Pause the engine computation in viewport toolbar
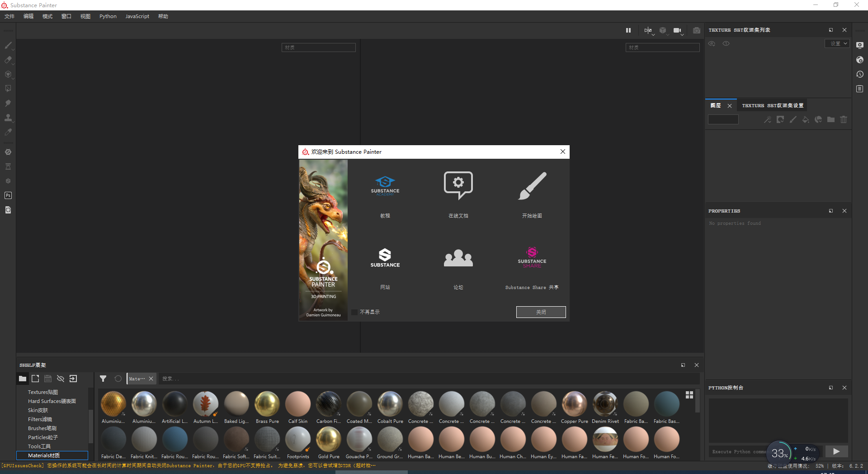The height and width of the screenshot is (474, 868). point(628,30)
